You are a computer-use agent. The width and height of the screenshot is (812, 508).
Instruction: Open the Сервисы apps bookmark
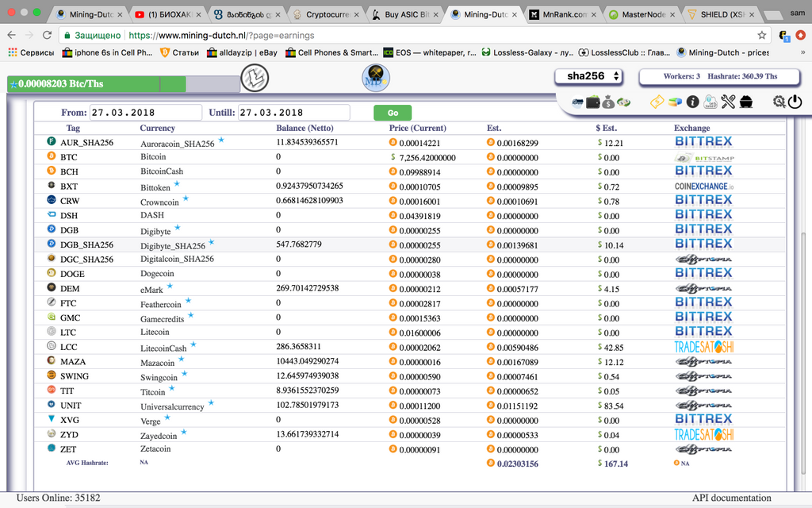pyautogui.click(x=31, y=52)
